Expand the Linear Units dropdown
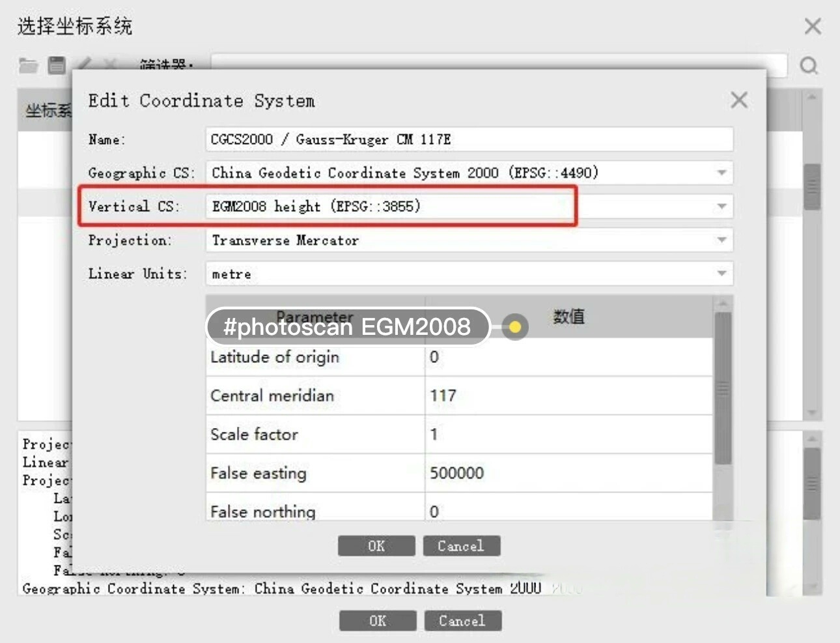840x643 pixels. [721, 274]
